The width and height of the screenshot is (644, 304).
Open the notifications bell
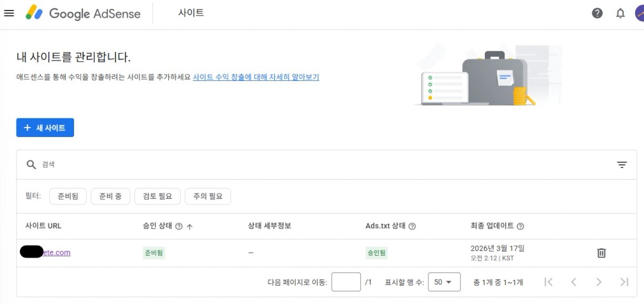[620, 14]
